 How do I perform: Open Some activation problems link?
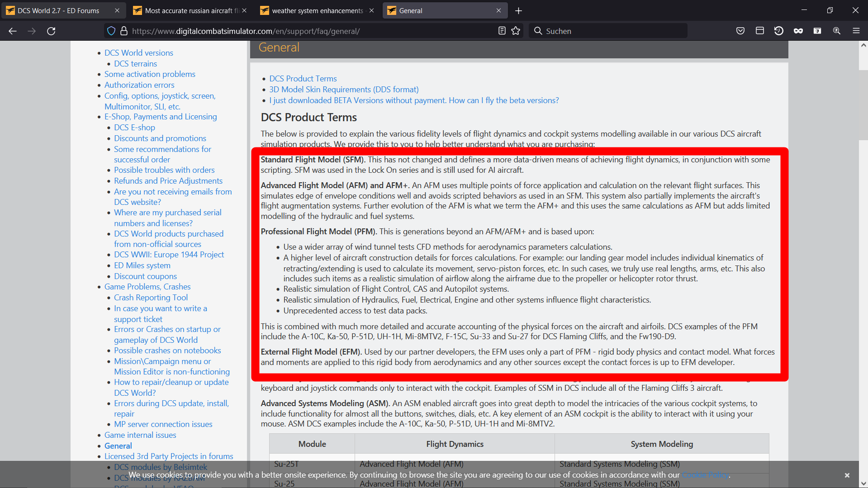point(150,74)
